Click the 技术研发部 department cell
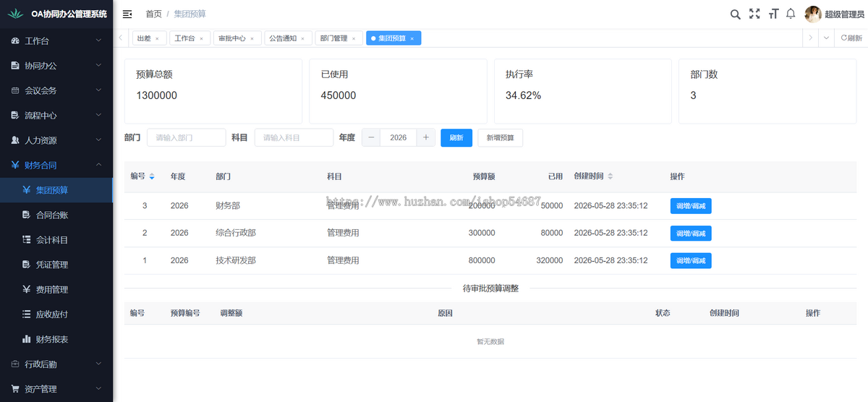The height and width of the screenshot is (402, 868). (236, 260)
